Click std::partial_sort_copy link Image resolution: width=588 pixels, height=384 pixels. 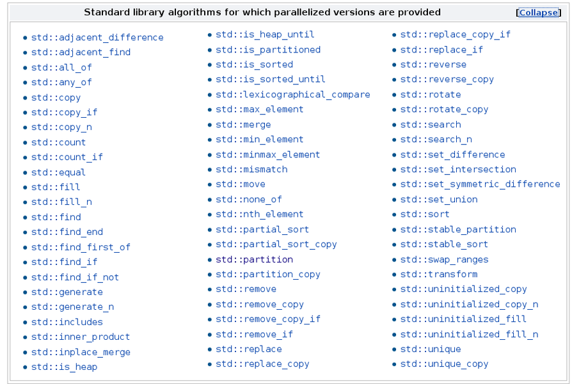click(x=276, y=244)
